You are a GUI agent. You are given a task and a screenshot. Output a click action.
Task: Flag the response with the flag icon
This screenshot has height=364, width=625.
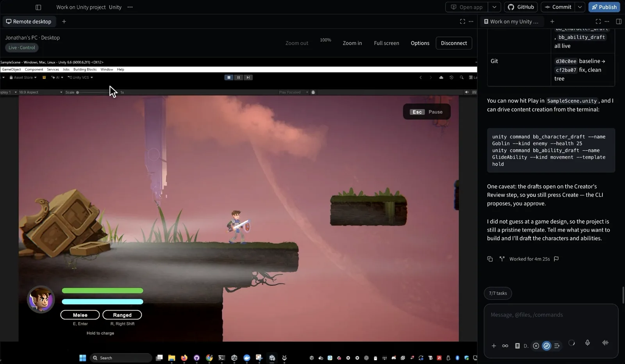click(556, 259)
